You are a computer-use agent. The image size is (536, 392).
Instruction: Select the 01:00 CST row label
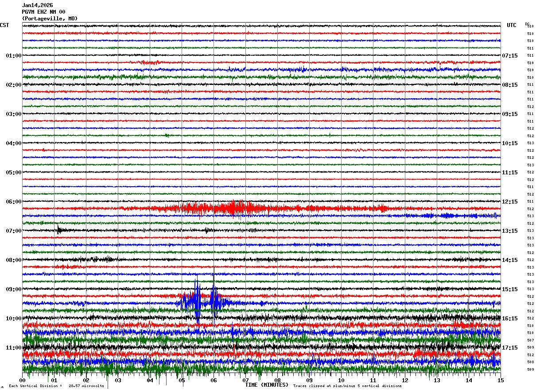(14, 56)
